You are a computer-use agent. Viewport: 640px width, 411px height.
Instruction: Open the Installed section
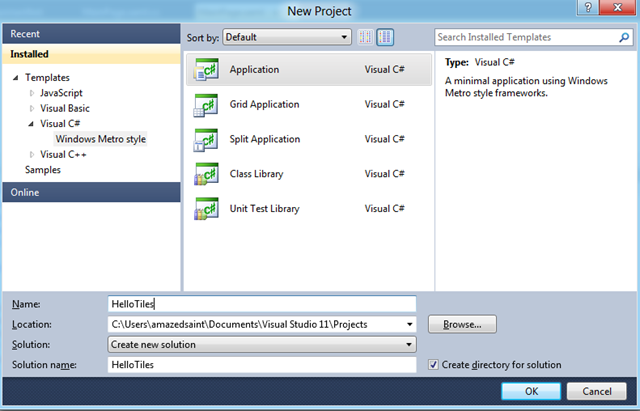point(91,54)
